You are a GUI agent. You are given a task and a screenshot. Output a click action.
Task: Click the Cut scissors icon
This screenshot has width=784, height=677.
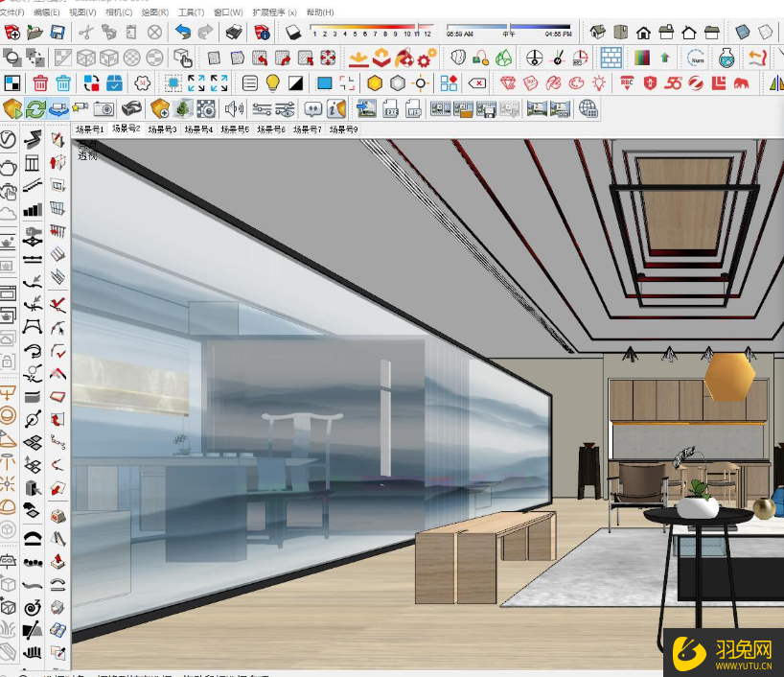click(x=85, y=33)
